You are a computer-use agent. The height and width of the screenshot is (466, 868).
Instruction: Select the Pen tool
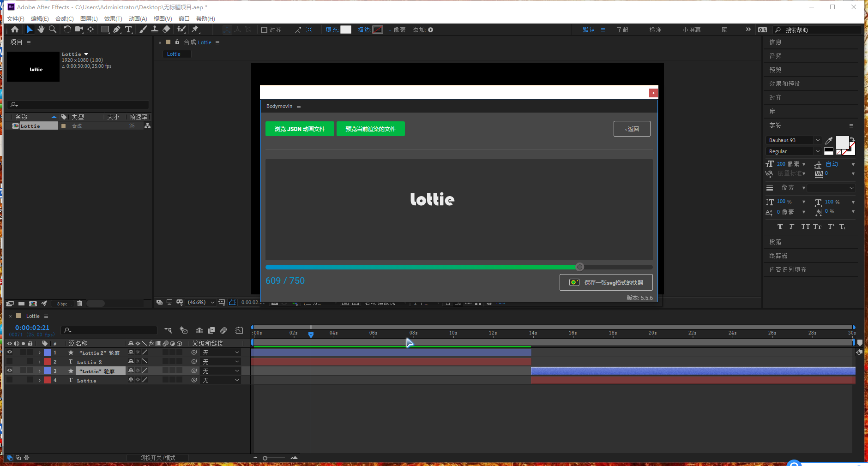click(x=117, y=30)
